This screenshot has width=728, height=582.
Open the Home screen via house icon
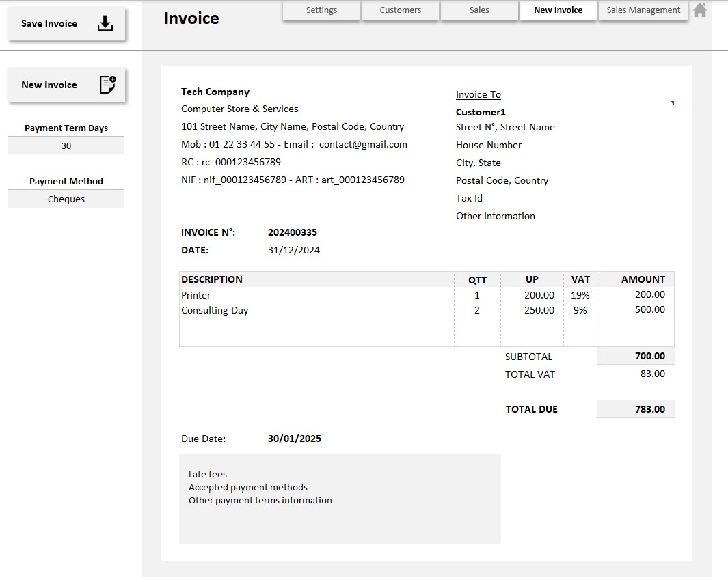pos(699,10)
